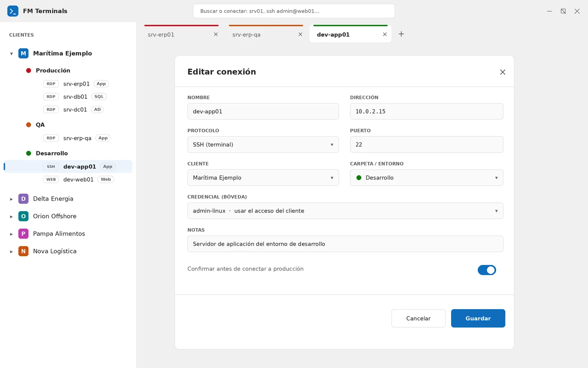
Task: Collapse the Marítima Ejemplo client tree
Action: (x=11, y=54)
